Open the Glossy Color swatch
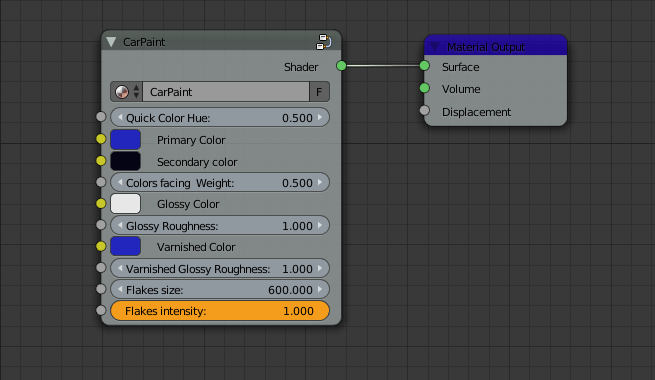 click(x=125, y=204)
